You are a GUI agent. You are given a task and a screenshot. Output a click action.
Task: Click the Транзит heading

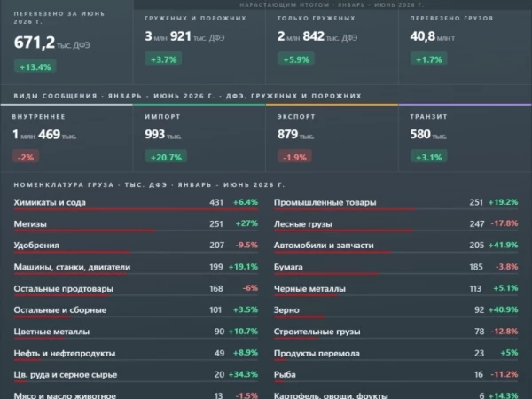click(x=429, y=117)
